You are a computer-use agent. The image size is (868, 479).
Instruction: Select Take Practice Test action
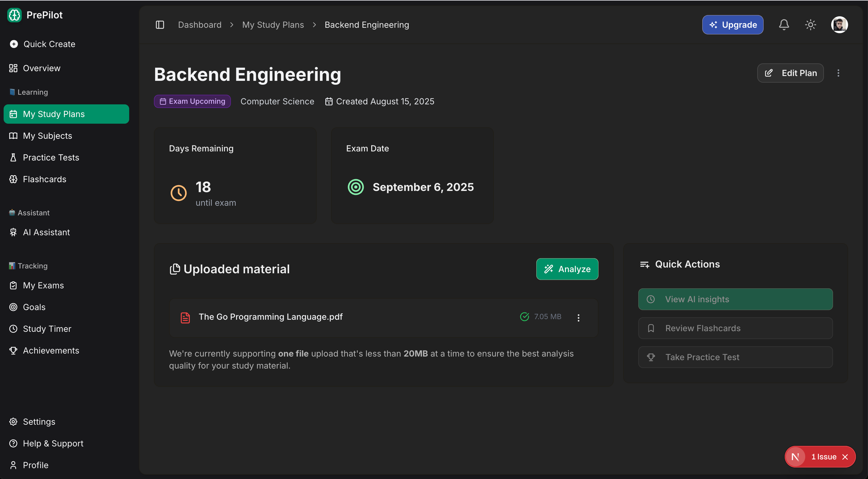tap(735, 357)
